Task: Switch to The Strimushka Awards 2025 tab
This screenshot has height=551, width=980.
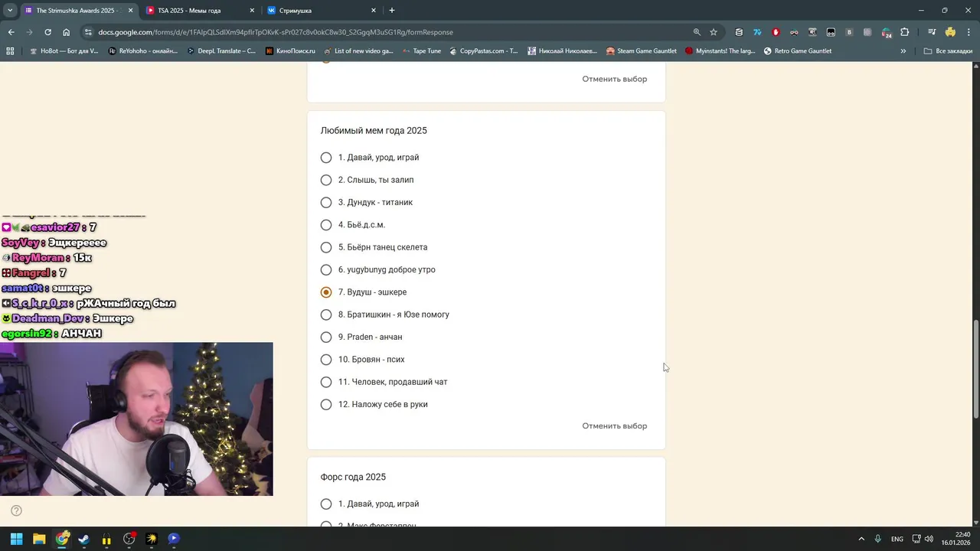Action: tap(77, 11)
